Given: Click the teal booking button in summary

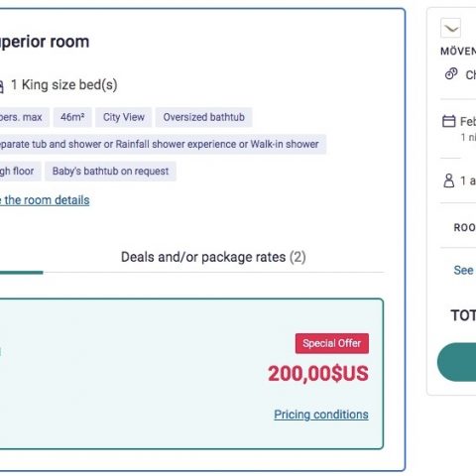Looking at the screenshot, I should [456, 362].
